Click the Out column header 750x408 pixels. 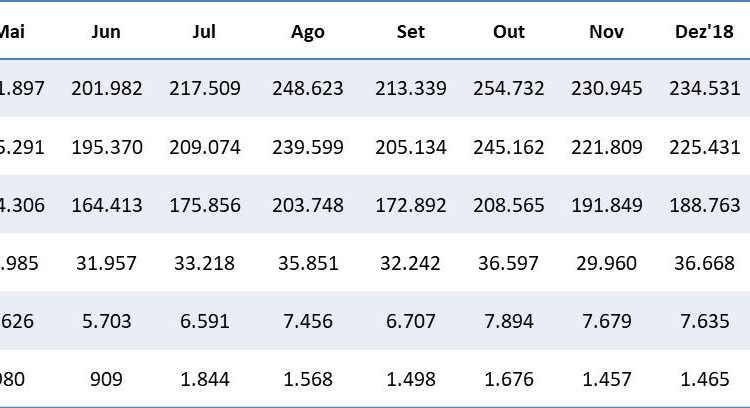pyautogui.click(x=509, y=31)
